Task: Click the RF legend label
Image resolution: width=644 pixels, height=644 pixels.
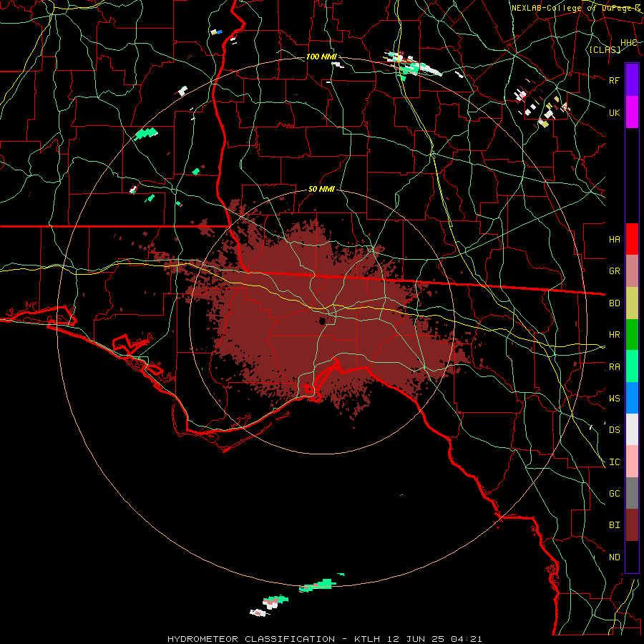Action: [x=614, y=80]
